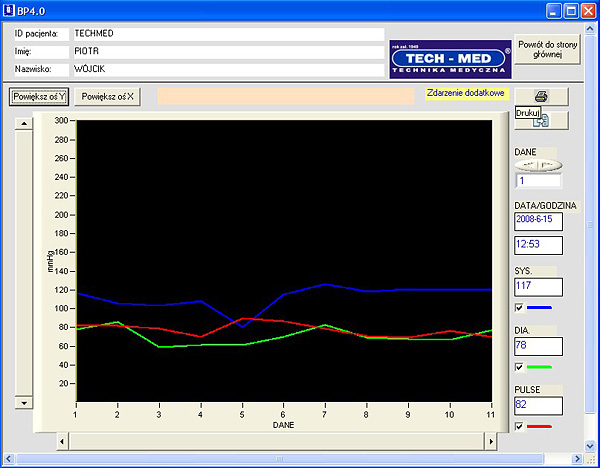Click the red PULSE color line swatch
Image resolution: width=600 pixels, height=468 pixels.
540,426
